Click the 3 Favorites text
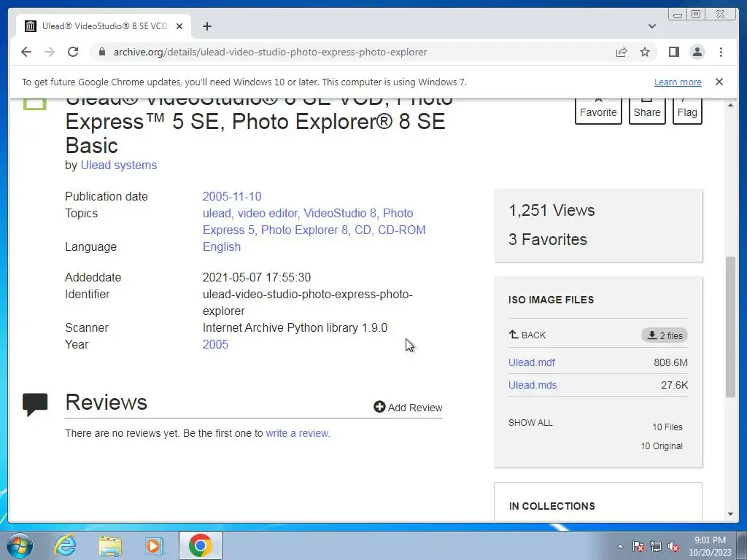 pyautogui.click(x=548, y=239)
